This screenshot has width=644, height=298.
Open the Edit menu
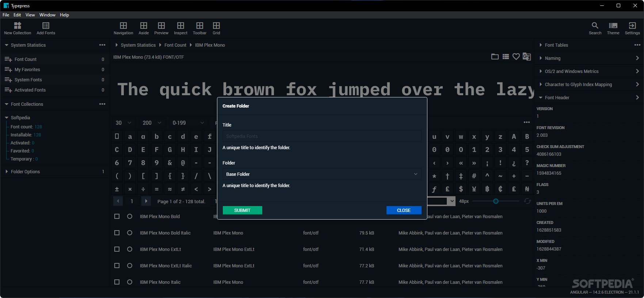coord(17,15)
